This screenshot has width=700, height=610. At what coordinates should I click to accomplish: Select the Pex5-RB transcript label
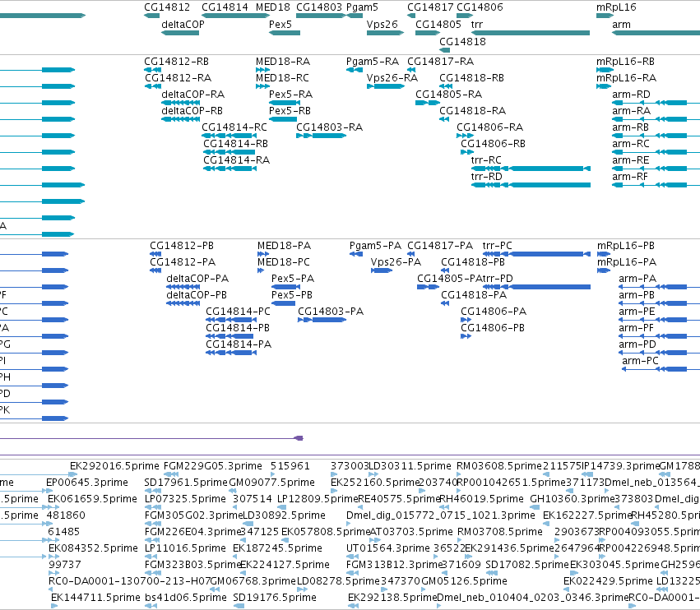point(290,111)
